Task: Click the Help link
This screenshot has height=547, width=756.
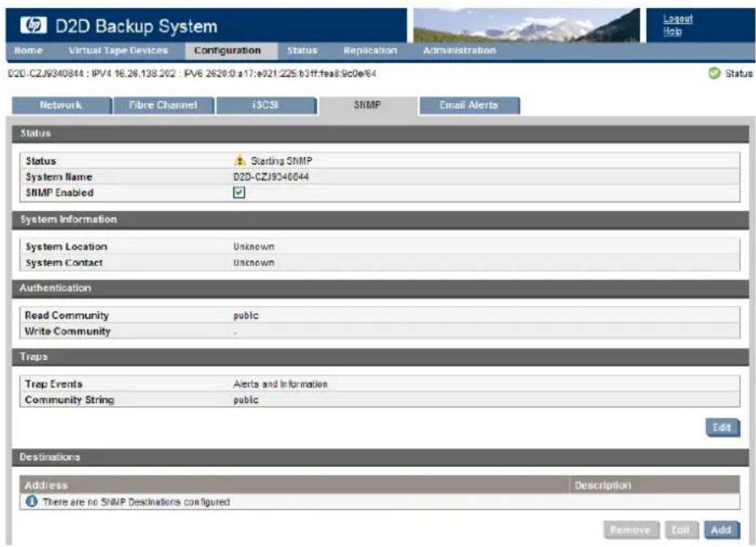Action: point(672,32)
